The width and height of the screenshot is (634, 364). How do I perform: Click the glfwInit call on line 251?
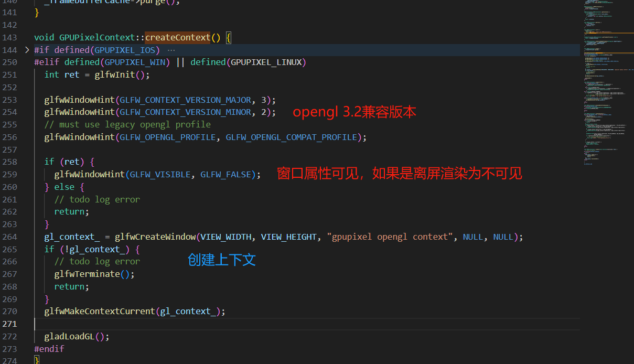coord(115,74)
